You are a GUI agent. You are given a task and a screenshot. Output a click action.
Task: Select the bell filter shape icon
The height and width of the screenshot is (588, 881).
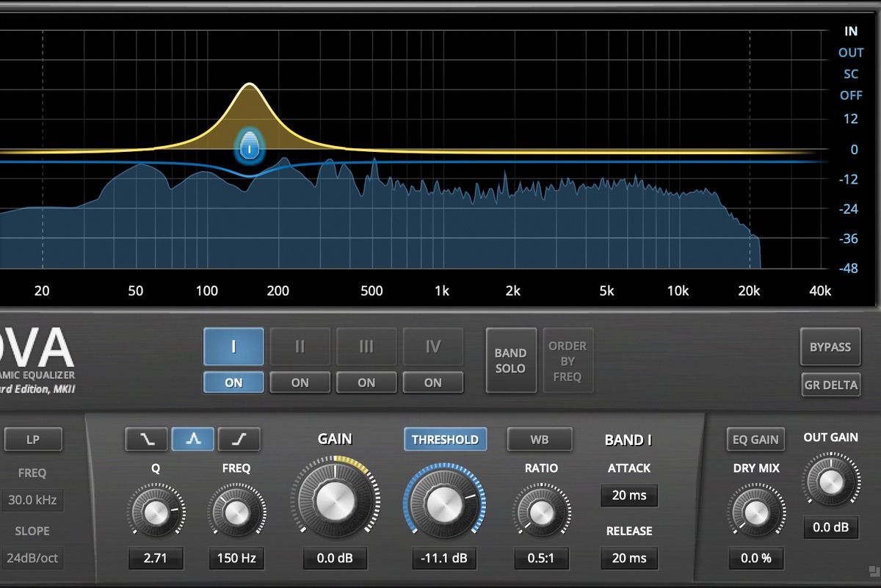(192, 439)
